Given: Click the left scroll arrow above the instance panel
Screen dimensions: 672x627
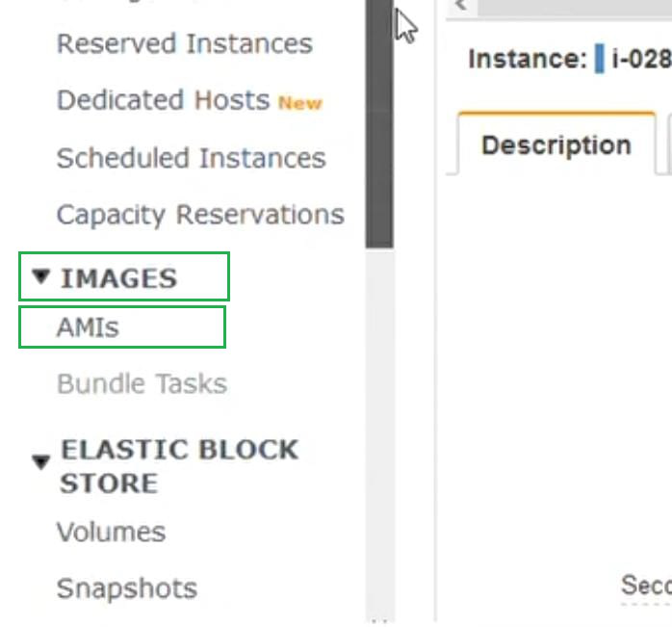Looking at the screenshot, I should tap(460, 6).
